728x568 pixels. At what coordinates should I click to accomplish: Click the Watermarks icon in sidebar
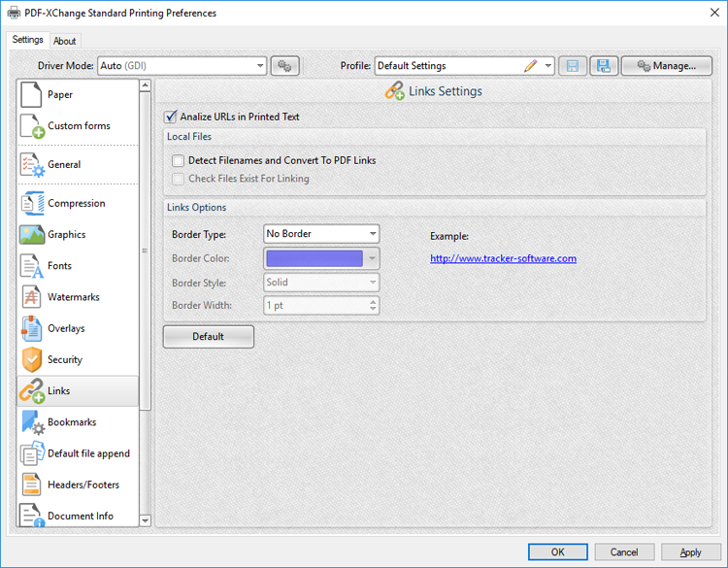pos(32,297)
